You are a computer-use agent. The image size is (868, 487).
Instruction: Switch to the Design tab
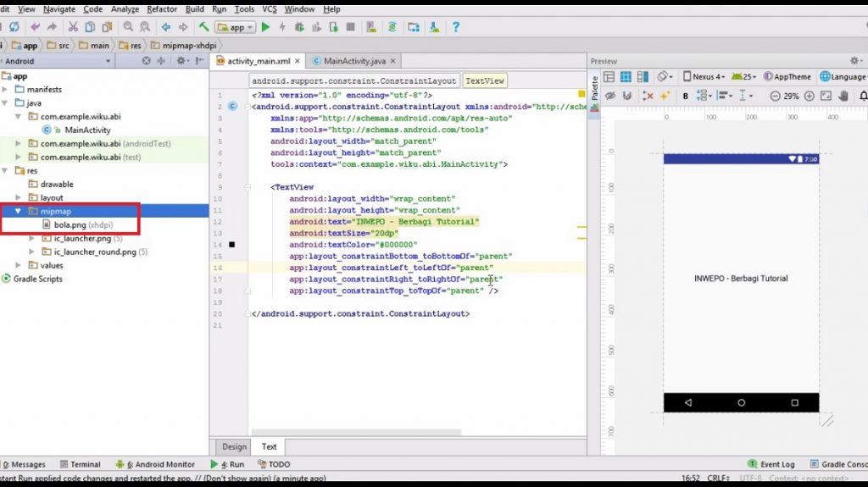pyautogui.click(x=234, y=446)
